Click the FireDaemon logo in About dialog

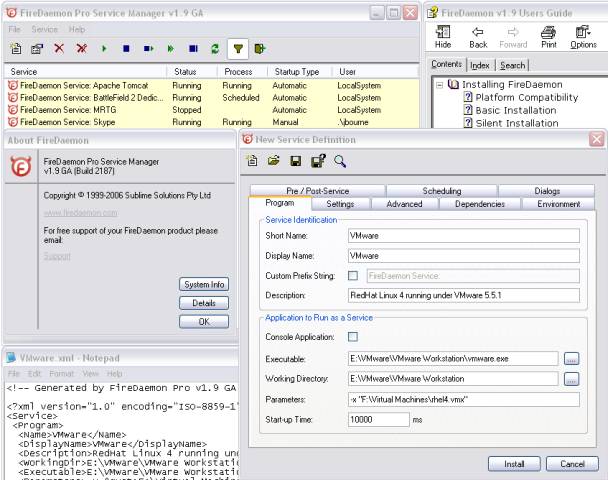tap(21, 167)
